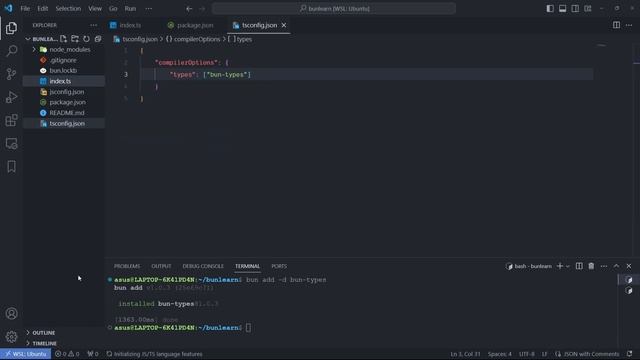
Task: Switch to the DEBUG CONSOLE tab
Action: (x=203, y=266)
